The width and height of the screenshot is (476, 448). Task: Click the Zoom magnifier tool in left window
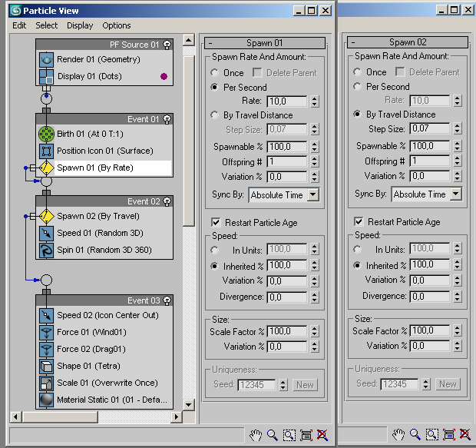coord(273,435)
